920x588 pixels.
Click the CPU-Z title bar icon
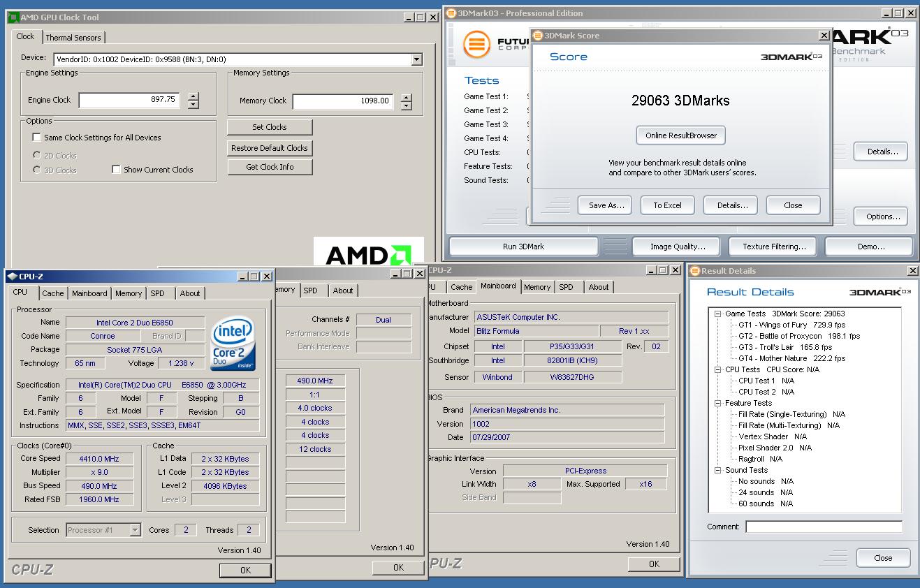(13, 277)
